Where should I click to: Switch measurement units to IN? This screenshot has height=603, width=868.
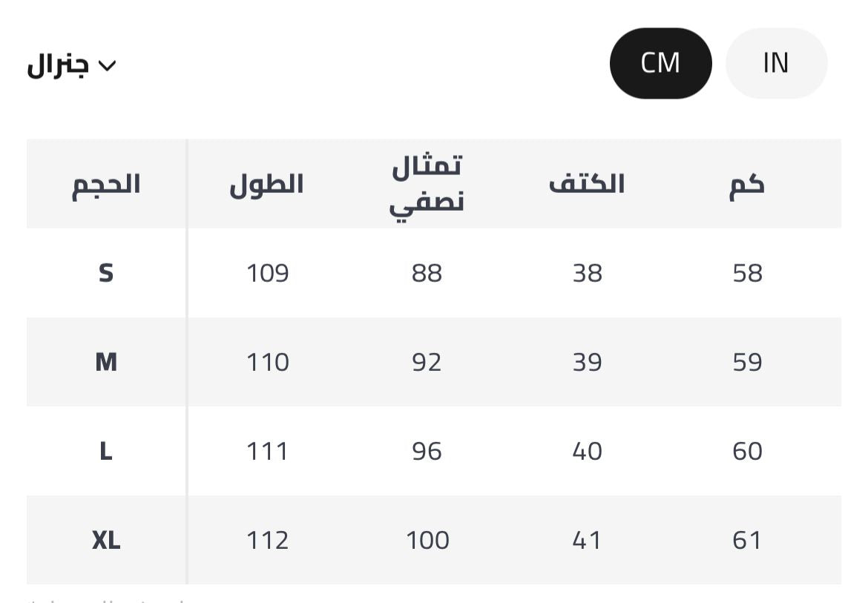775,64
